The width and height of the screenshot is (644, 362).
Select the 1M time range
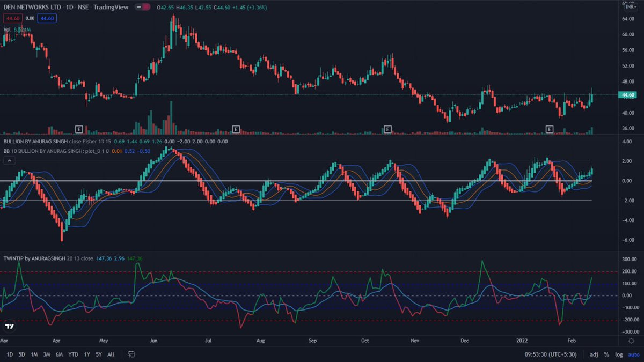pos(34,354)
